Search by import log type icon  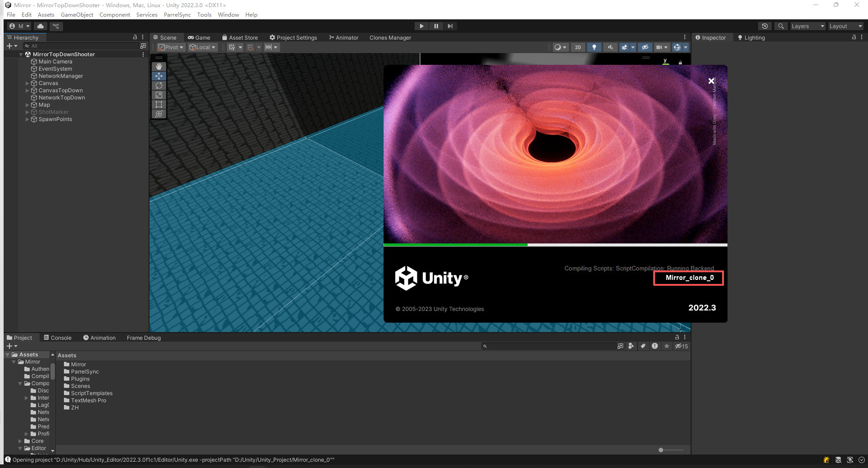[x=655, y=346]
